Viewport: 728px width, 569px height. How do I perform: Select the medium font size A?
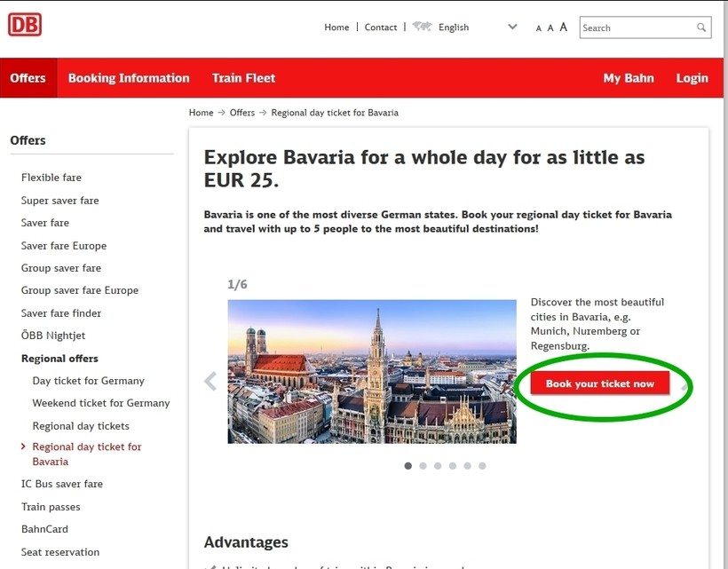[x=550, y=28]
